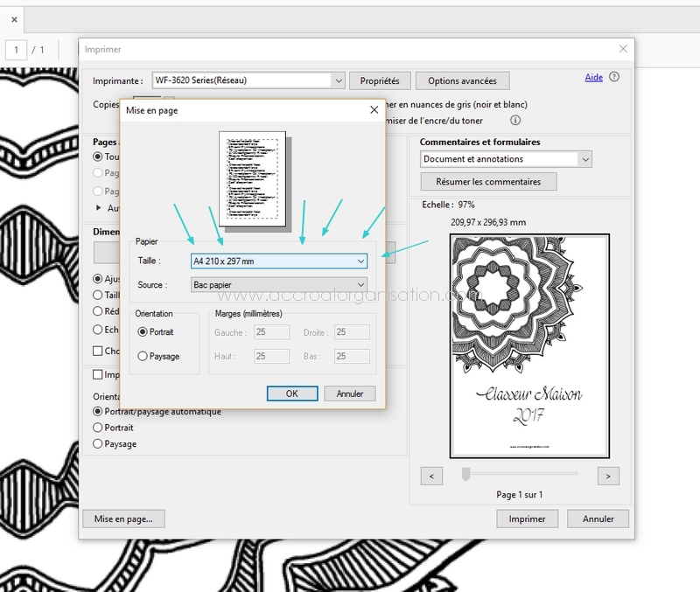Click the page preview slider
This screenshot has width=700, height=592.
tap(466, 474)
